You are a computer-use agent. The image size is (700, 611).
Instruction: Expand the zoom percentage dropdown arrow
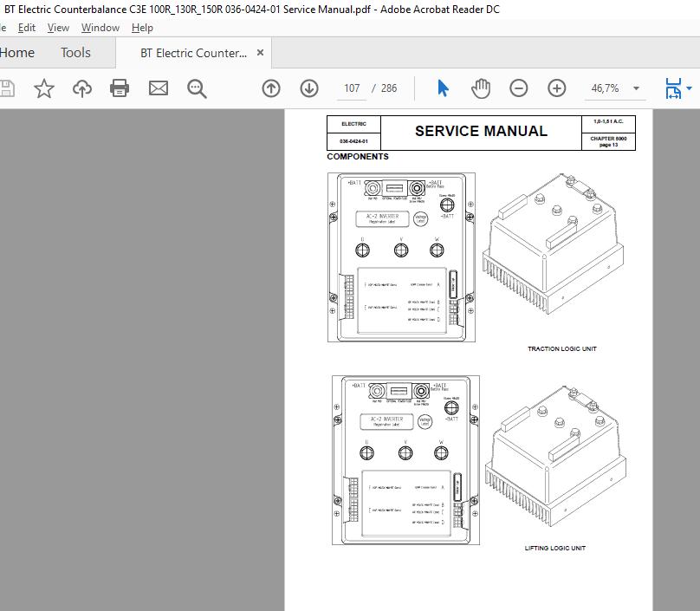click(x=636, y=88)
